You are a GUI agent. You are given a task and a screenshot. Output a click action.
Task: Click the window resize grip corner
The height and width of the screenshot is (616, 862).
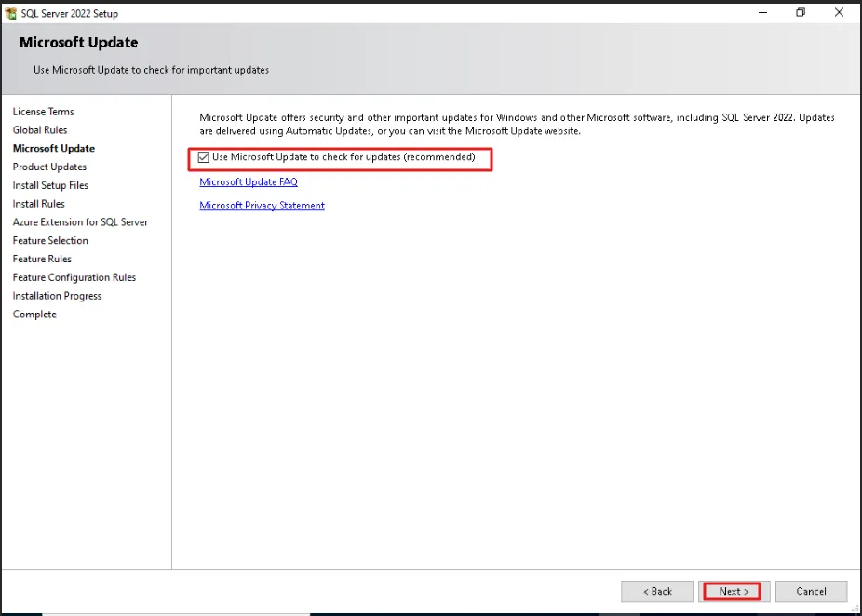[855, 608]
